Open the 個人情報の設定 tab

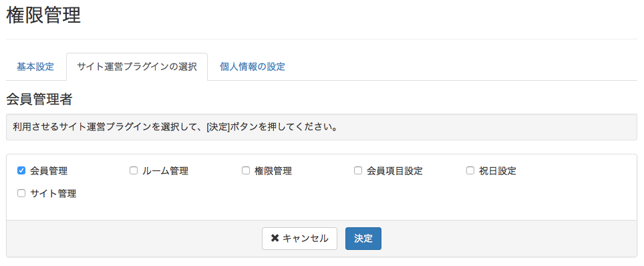coord(252,67)
